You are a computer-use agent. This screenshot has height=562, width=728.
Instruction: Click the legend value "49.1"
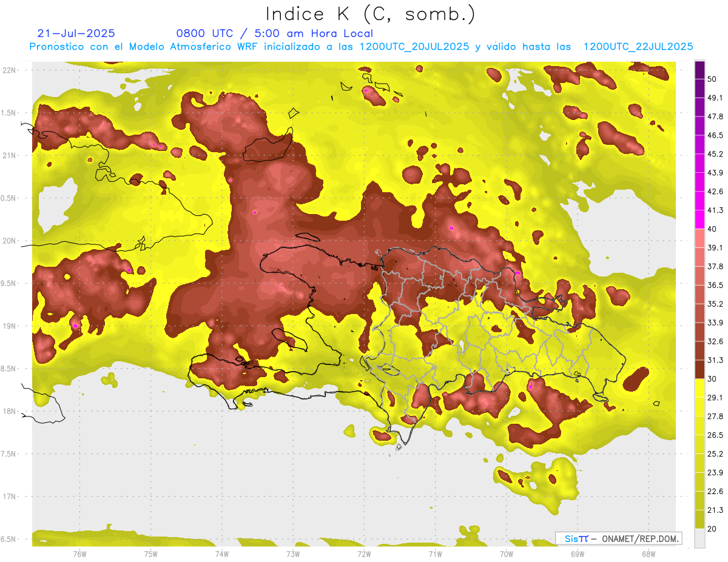(716, 98)
